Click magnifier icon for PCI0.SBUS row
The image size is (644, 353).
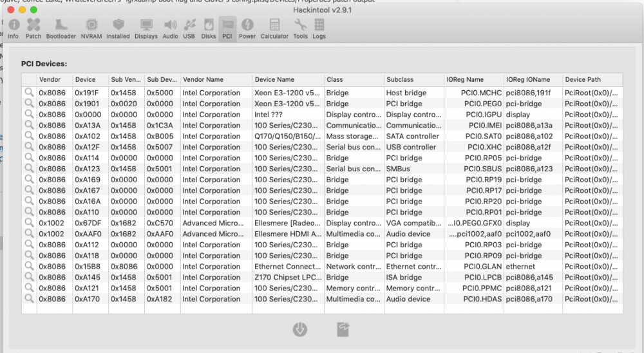29,169
